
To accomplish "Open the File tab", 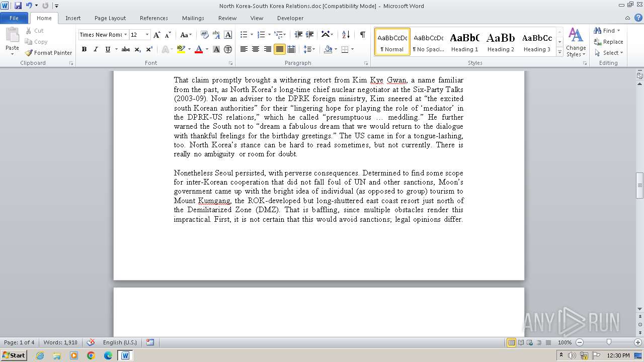I will (x=14, y=18).
